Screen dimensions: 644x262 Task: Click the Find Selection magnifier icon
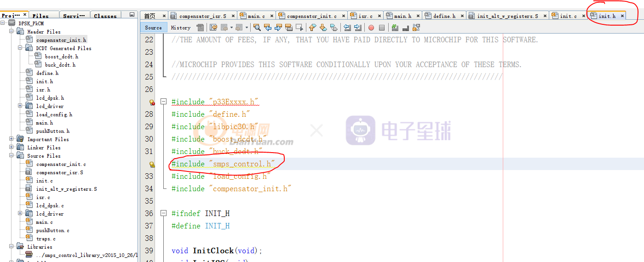click(x=257, y=28)
